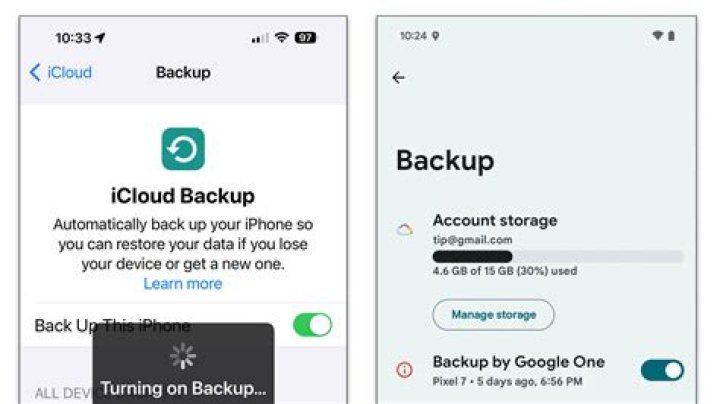Tap the Android location pin icon
The height and width of the screenshot is (404, 720).
pyautogui.click(x=436, y=36)
